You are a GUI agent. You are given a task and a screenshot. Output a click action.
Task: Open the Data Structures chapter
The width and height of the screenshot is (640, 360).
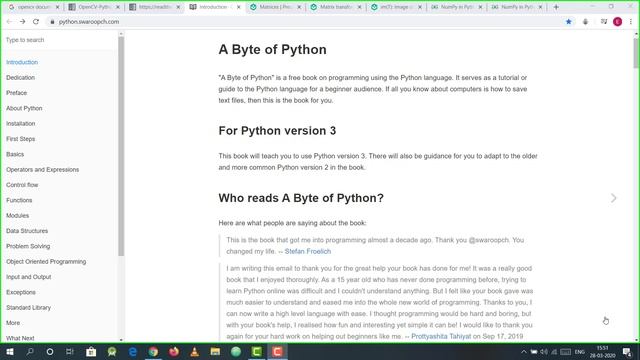coord(27,231)
